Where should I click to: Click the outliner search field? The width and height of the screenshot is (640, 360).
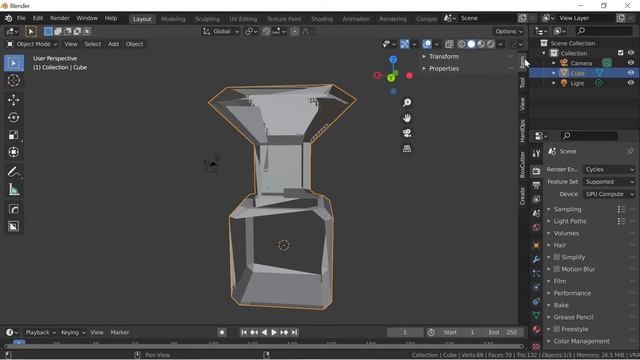tap(604, 31)
